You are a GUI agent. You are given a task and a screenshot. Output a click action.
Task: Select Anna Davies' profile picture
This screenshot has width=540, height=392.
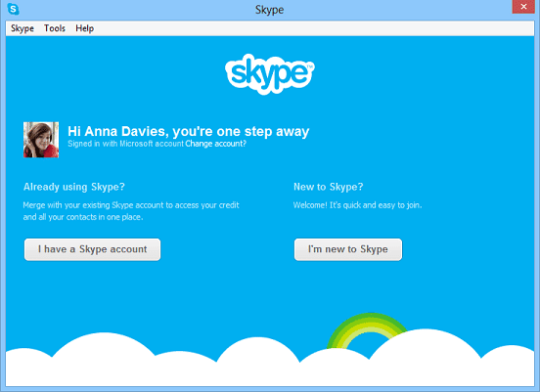coord(41,140)
